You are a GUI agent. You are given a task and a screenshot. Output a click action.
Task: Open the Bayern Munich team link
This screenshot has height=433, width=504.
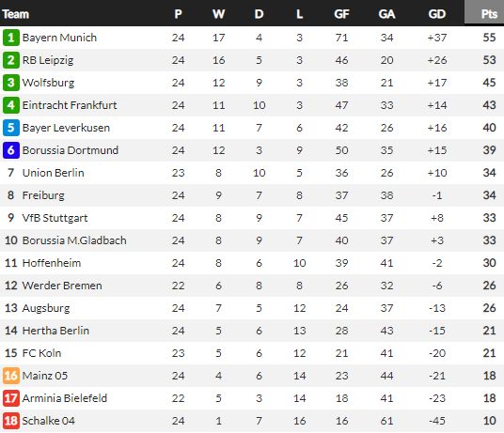59,38
